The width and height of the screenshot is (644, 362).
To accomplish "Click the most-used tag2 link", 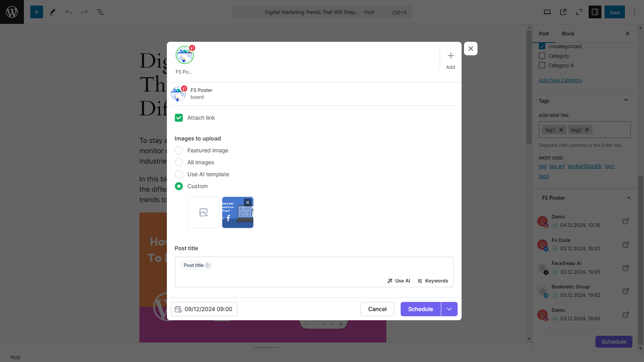I will [x=544, y=176].
